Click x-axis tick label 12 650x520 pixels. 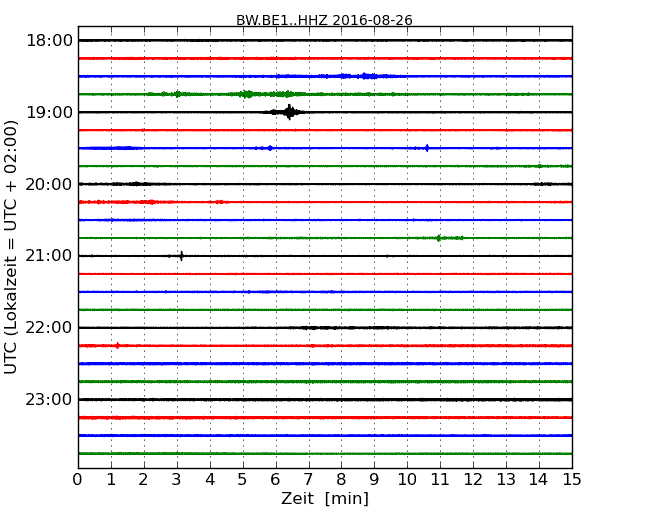pos(473,479)
